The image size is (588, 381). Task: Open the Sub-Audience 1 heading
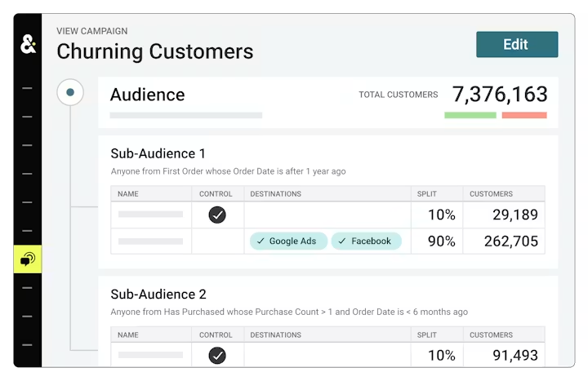point(158,153)
